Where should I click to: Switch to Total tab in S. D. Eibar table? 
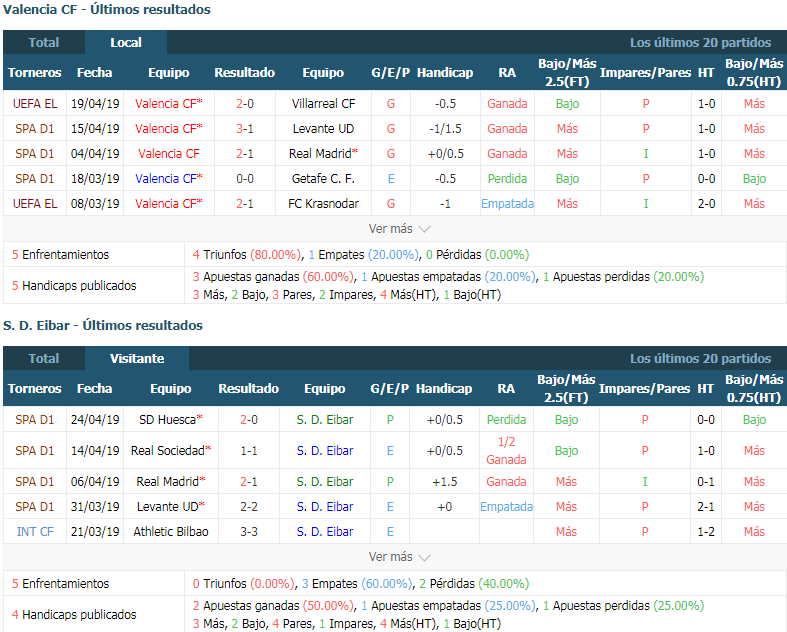point(44,358)
